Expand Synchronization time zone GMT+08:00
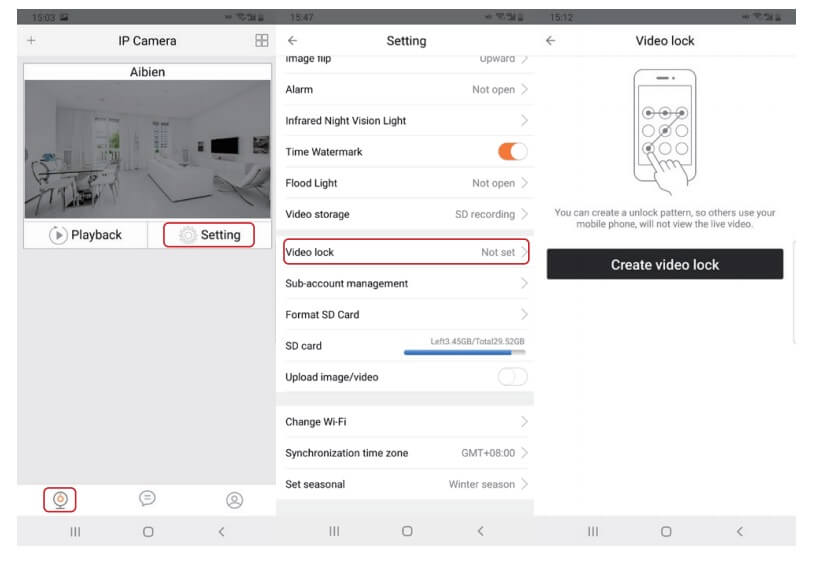 405,453
